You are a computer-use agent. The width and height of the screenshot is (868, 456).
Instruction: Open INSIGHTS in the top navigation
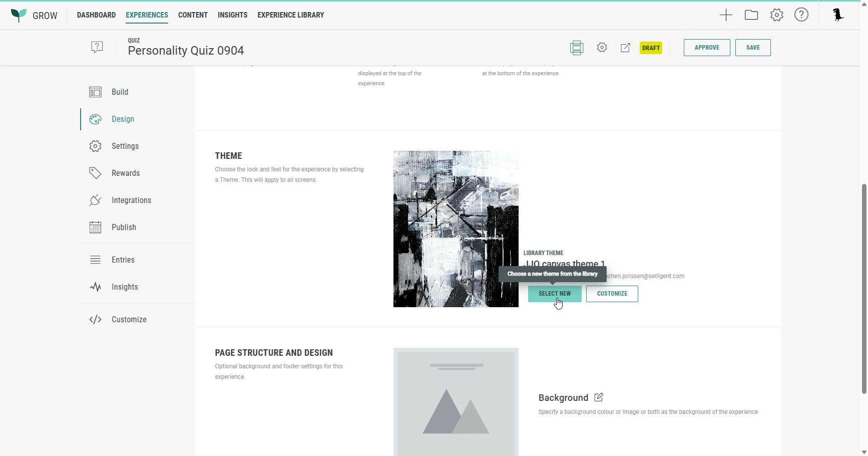tap(232, 15)
